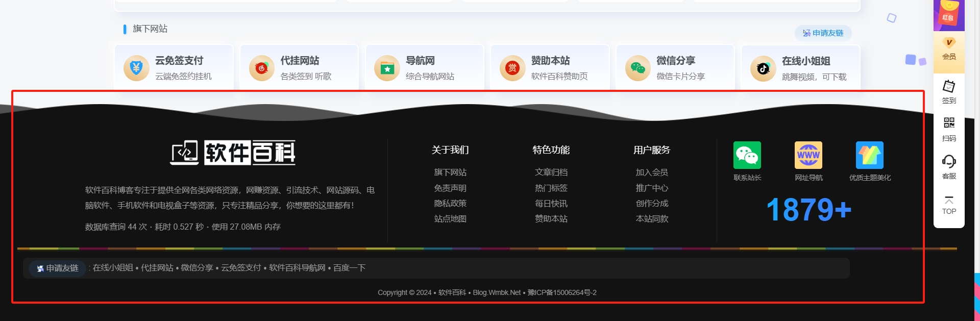Click the 优质主题美化 shirt icon
Image resolution: width=980 pixels, height=321 pixels.
[x=869, y=155]
